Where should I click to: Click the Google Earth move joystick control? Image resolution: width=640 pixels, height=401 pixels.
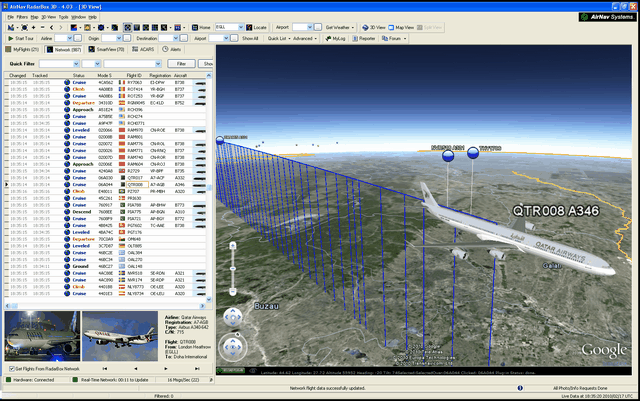pos(233,317)
